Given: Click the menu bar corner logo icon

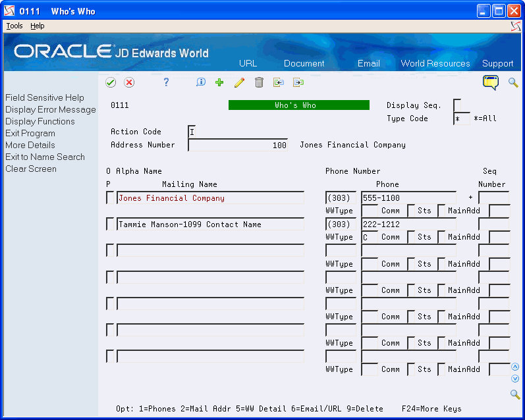Looking at the screenshot, I should click(516, 26).
